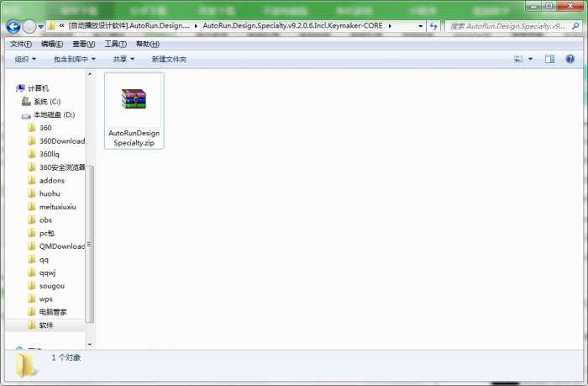Open the 查看(V) menu
The height and width of the screenshot is (386, 588).
(83, 44)
